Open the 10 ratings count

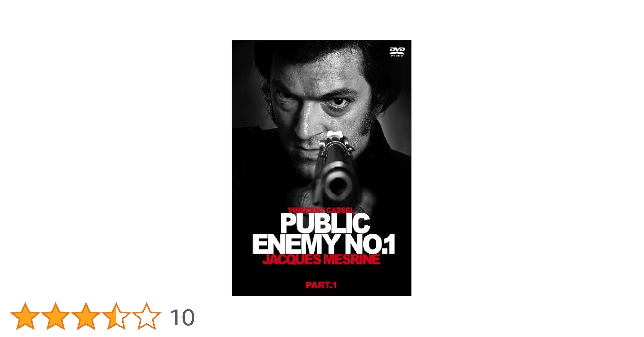pos(182,317)
